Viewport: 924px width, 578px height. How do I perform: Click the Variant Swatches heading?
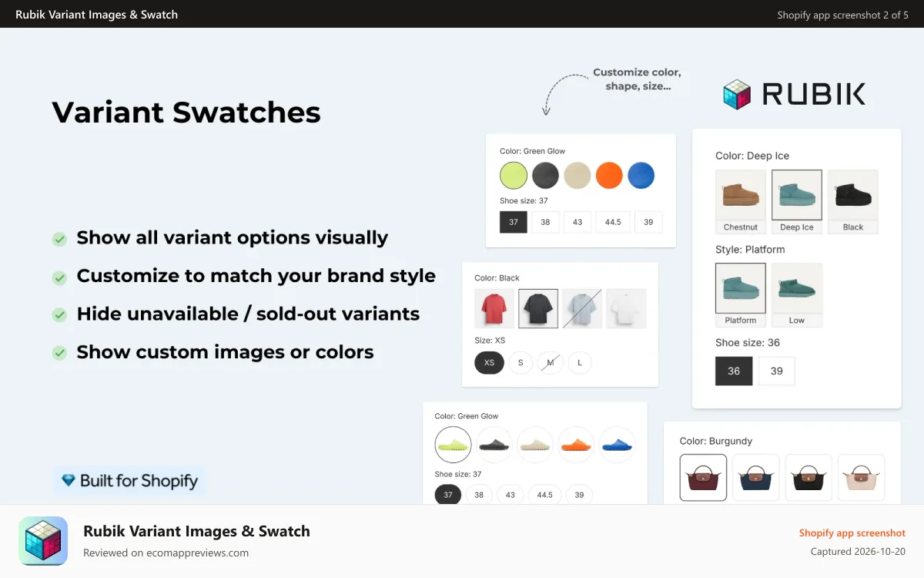pyautogui.click(x=186, y=113)
